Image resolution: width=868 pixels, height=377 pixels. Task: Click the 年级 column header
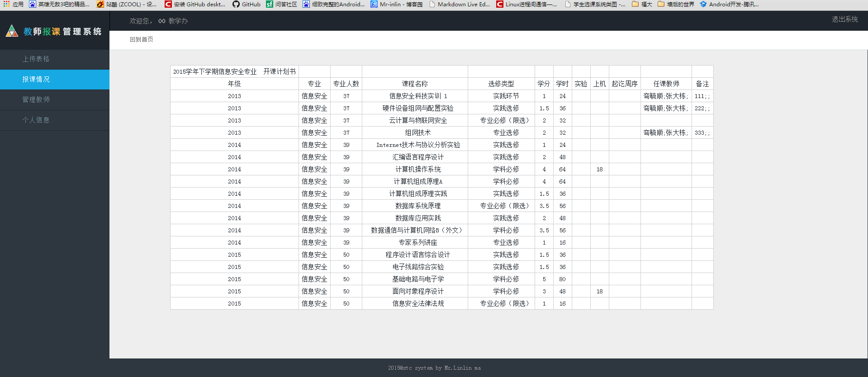(x=234, y=84)
